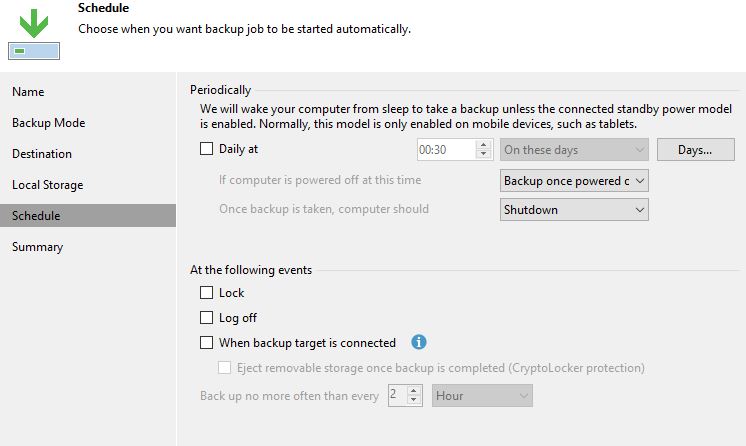746x446 pixels.
Task: Click the 00:30 time input field
Action: point(445,150)
